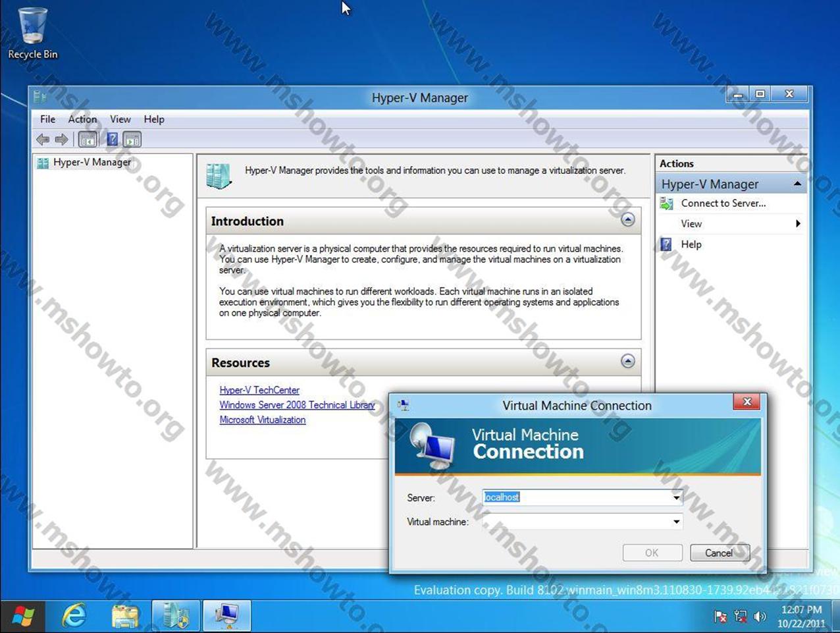840x633 pixels.
Task: Maximize the Hyper-V Manager window
Action: pos(760,95)
